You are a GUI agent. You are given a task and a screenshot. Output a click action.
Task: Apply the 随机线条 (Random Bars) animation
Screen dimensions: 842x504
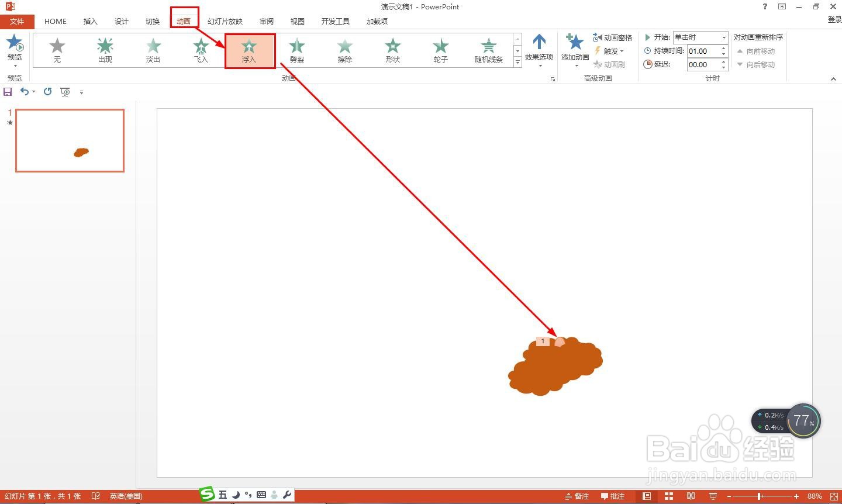click(489, 50)
